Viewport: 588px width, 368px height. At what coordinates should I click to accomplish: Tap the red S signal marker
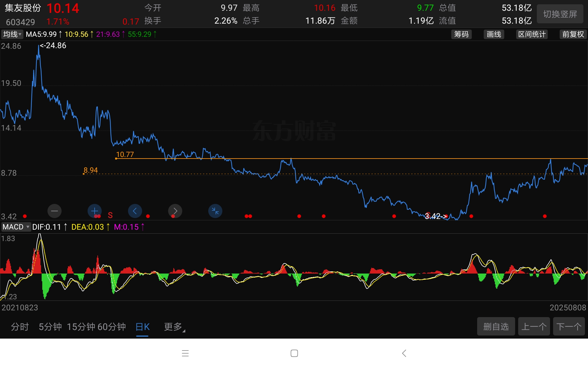pyautogui.click(x=110, y=215)
